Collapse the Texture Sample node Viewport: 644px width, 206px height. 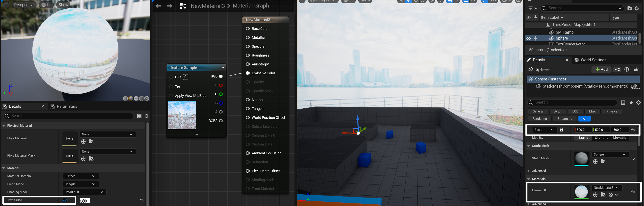pyautogui.click(x=222, y=68)
